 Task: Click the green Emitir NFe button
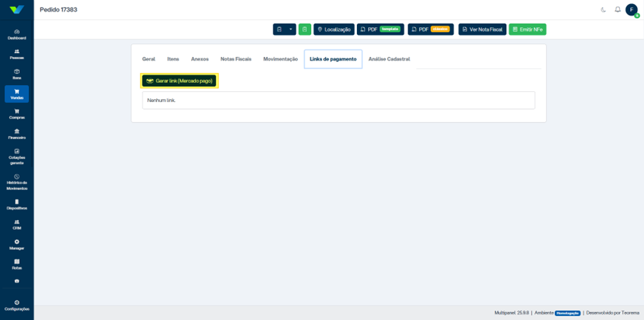(x=528, y=29)
